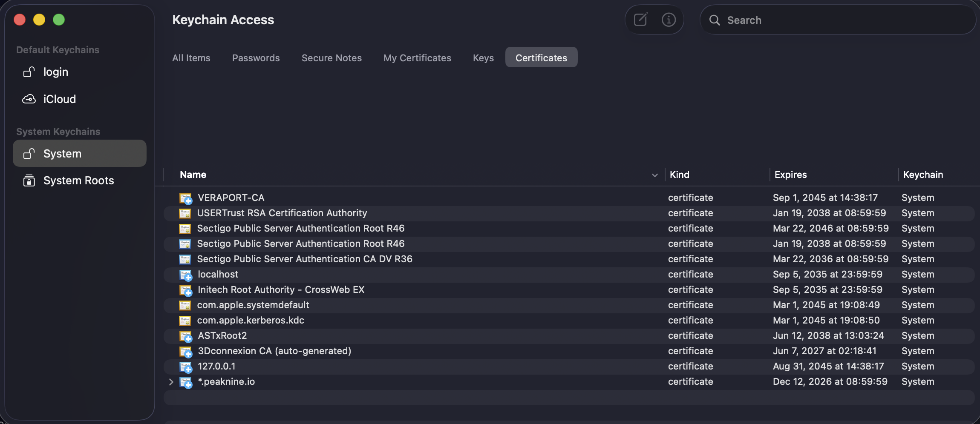This screenshot has width=980, height=424.
Task: Select the login keychain
Action: pos(80,72)
